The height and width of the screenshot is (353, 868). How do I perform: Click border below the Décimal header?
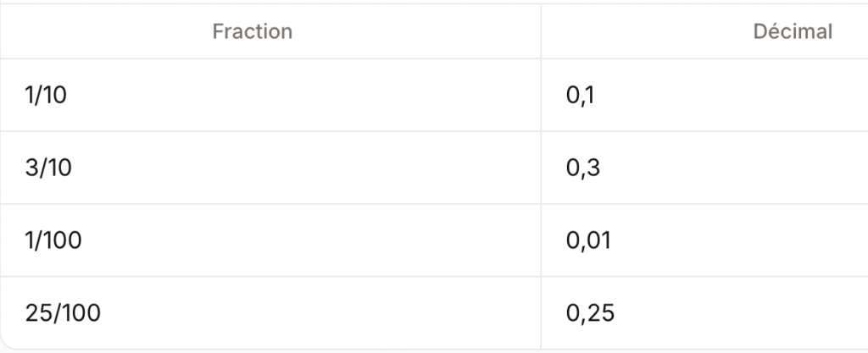(x=704, y=58)
